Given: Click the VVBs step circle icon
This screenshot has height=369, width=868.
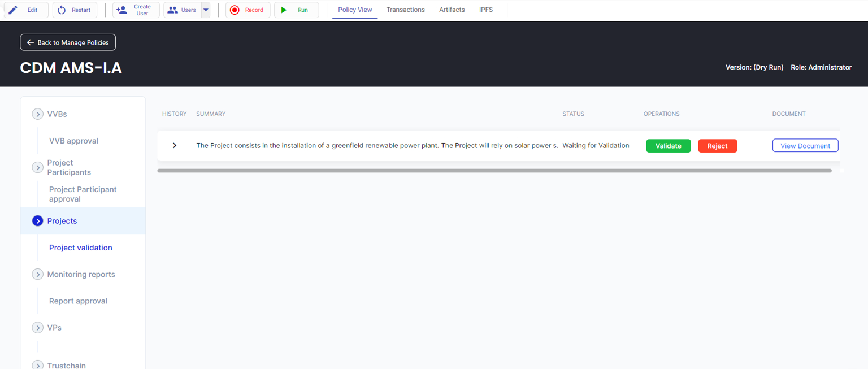Looking at the screenshot, I should coord(38,114).
